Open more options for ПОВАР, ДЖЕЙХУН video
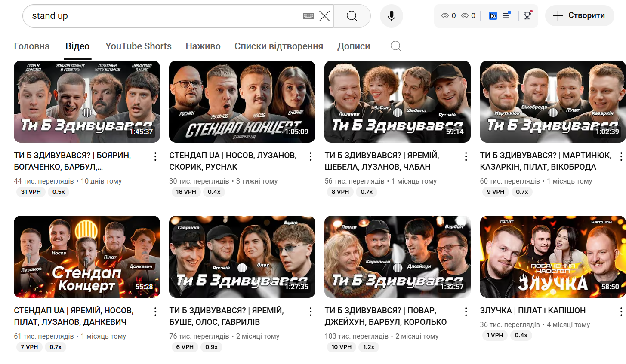This screenshot has height=364, width=626. click(466, 312)
